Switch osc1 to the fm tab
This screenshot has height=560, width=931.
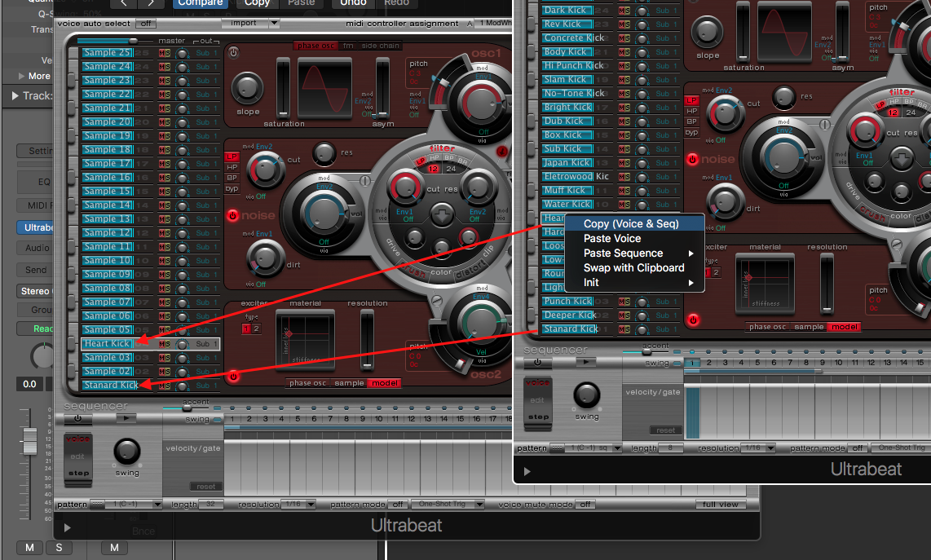[x=349, y=46]
